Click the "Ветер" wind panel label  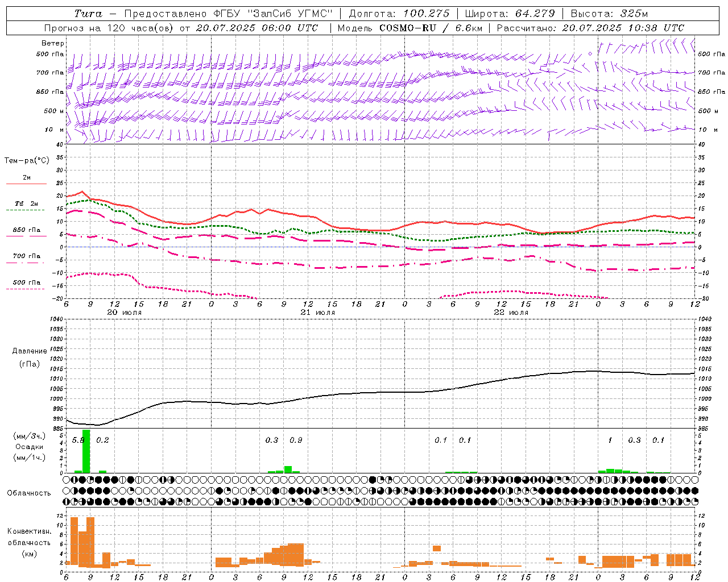click(x=53, y=43)
